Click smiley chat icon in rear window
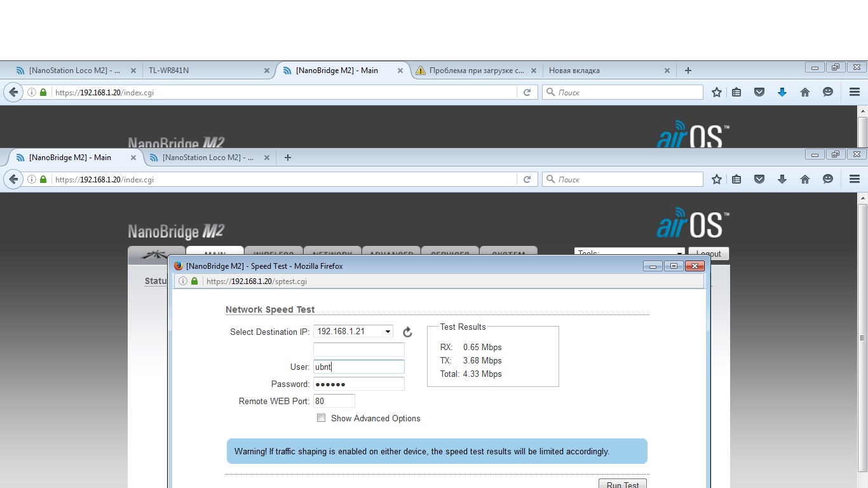Screen dimensions: 868x488 click(828, 92)
